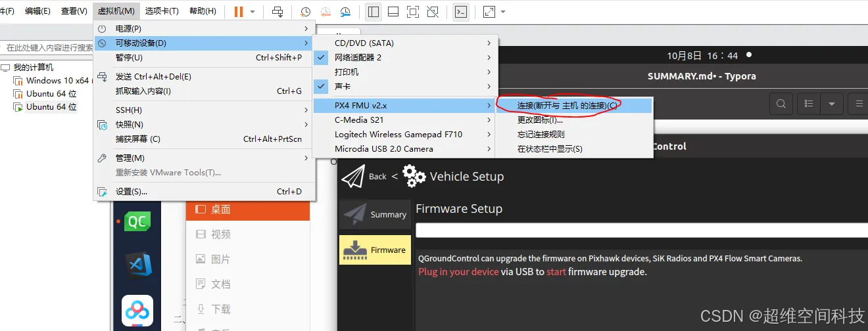This screenshot has width=868, height=331.
Task: Click the Unity mode toolbar icon
Action: [433, 12]
